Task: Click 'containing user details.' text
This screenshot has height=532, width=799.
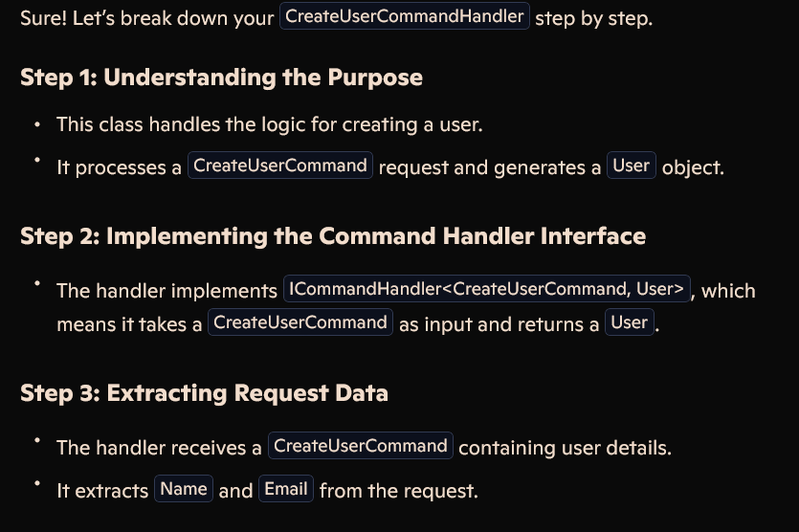Action: tap(566, 448)
